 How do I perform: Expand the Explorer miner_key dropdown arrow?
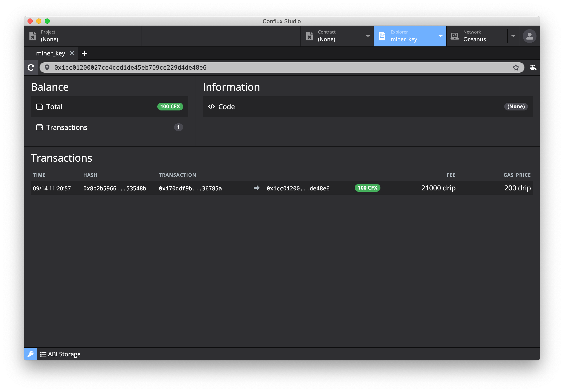pos(440,36)
